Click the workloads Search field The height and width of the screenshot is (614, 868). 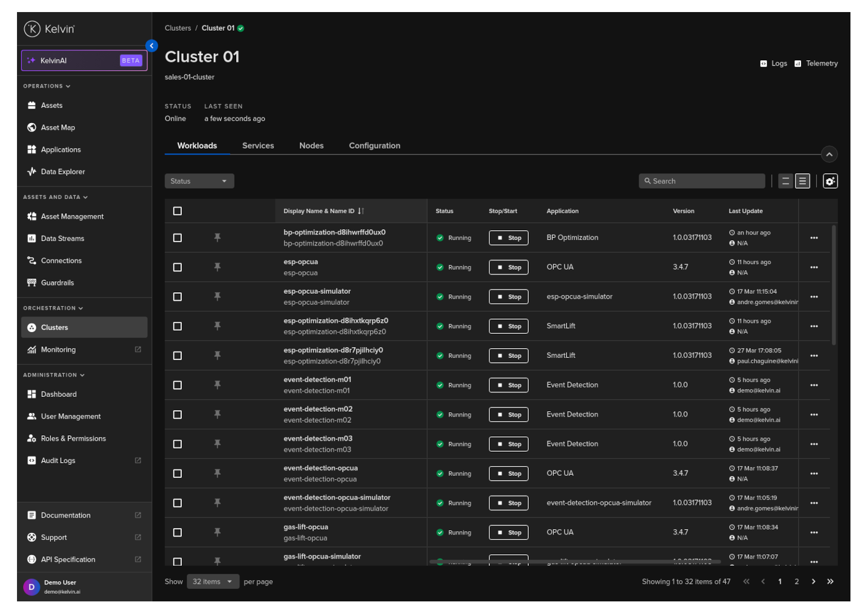701,181
